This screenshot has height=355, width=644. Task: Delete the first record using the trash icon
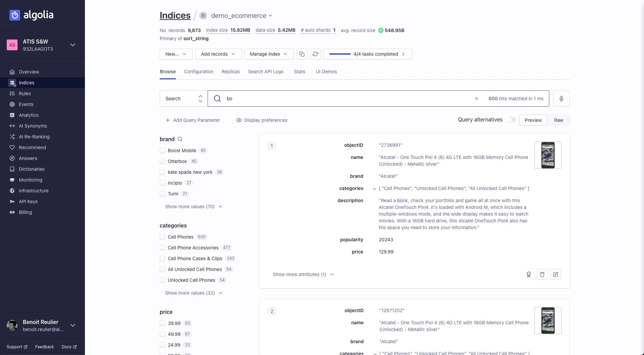(x=542, y=274)
